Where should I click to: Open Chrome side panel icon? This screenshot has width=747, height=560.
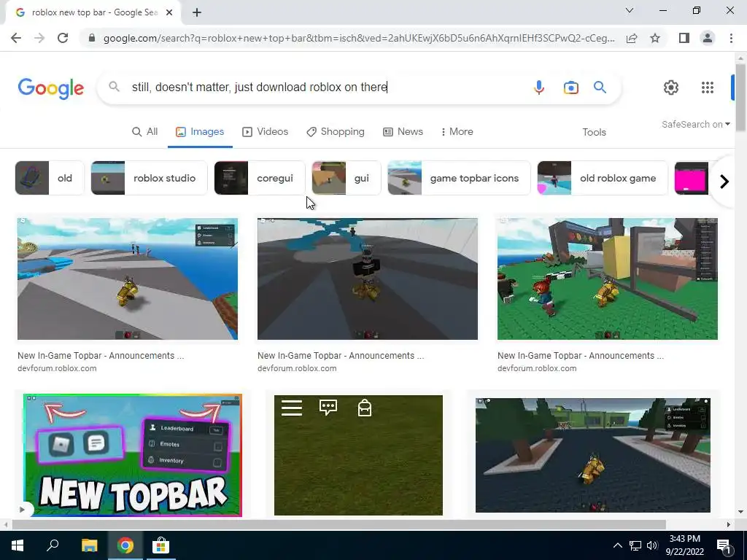pyautogui.click(x=684, y=38)
